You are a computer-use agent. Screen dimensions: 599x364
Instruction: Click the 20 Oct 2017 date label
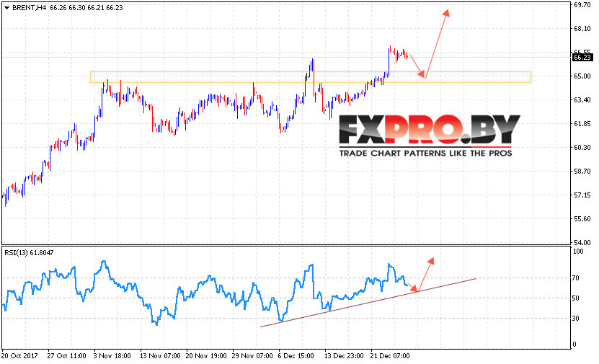[x=20, y=356]
